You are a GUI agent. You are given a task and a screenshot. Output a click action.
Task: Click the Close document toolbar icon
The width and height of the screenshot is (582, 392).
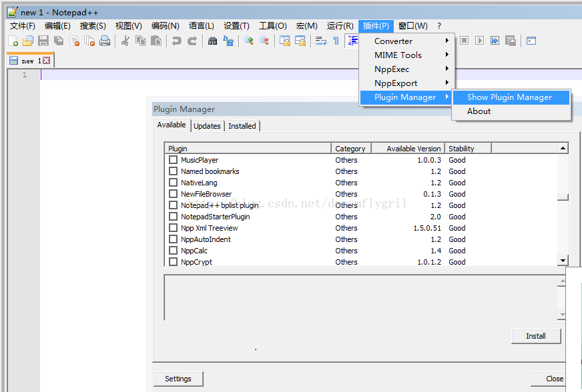click(x=75, y=41)
